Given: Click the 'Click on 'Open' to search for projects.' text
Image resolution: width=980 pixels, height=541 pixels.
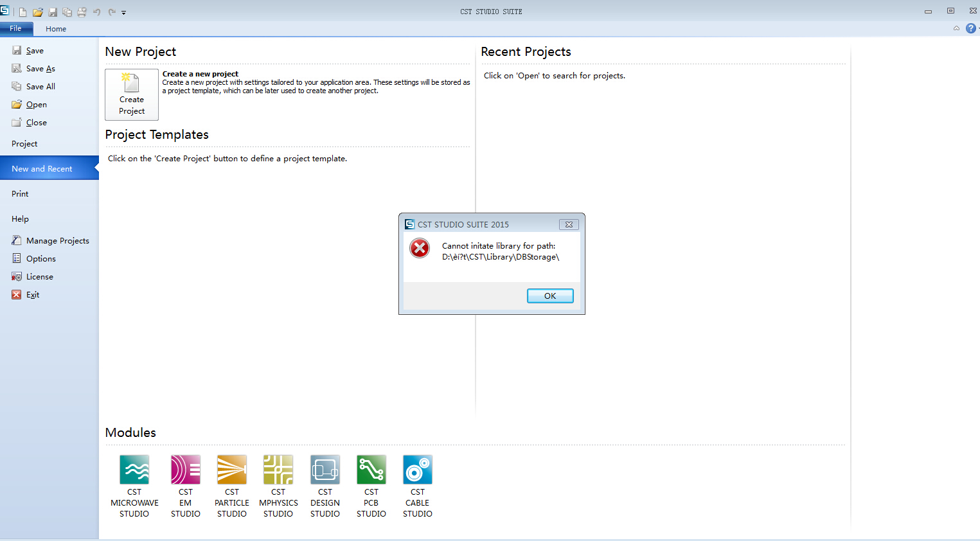Looking at the screenshot, I should tap(555, 75).
